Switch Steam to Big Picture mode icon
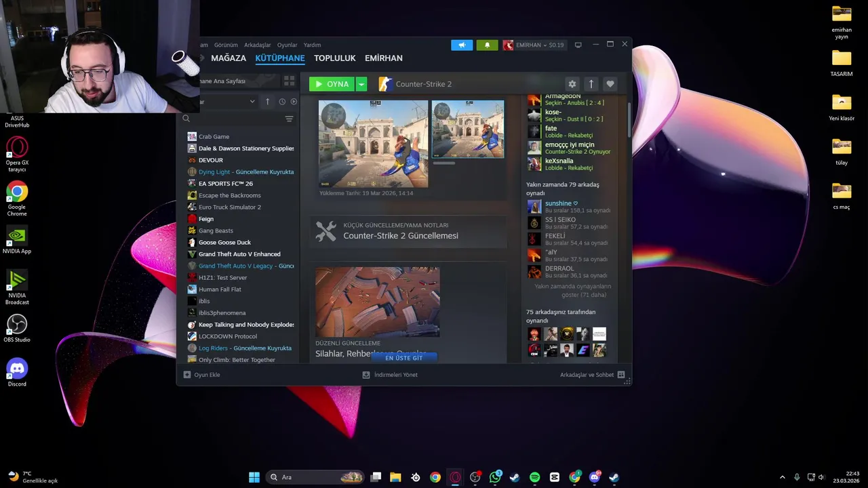This screenshot has height=488, width=868. 578,45
